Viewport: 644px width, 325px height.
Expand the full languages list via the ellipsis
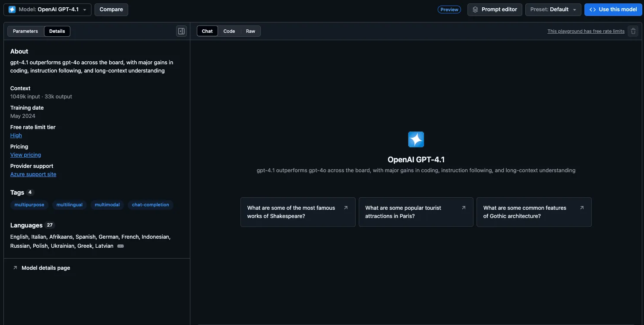pyautogui.click(x=120, y=246)
